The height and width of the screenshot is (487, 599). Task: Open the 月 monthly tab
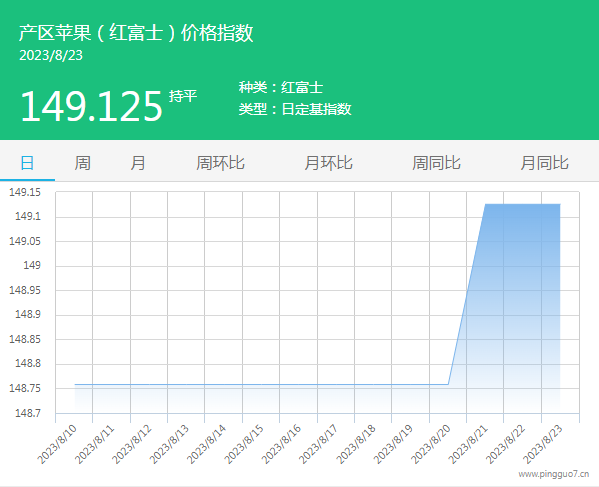pos(138,163)
